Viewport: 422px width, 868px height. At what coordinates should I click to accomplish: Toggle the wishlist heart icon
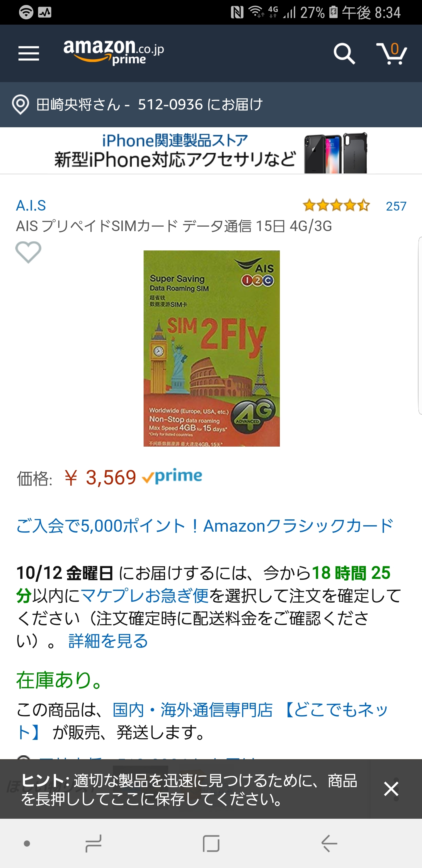coord(28,252)
